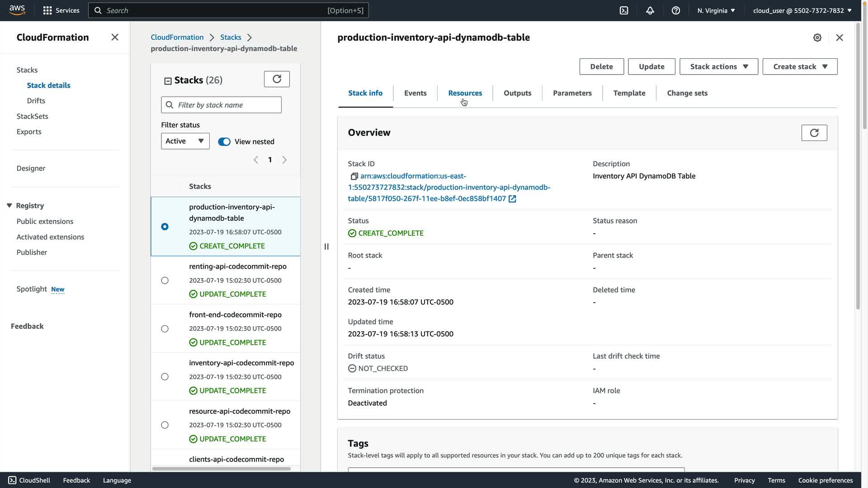Image resolution: width=868 pixels, height=488 pixels.
Task: Open the Template tab
Action: 629,93
